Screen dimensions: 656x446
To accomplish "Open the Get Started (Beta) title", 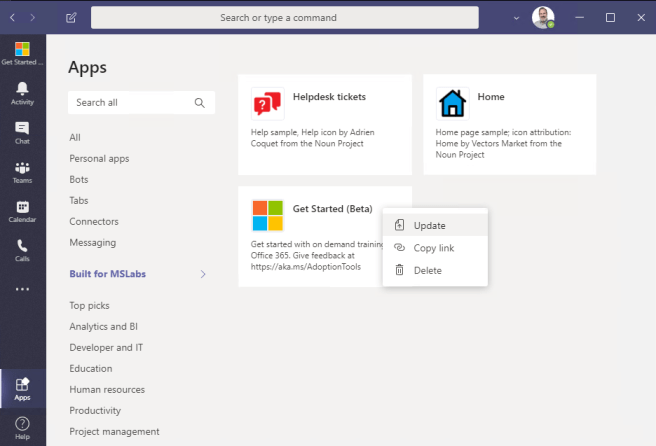I will (332, 209).
